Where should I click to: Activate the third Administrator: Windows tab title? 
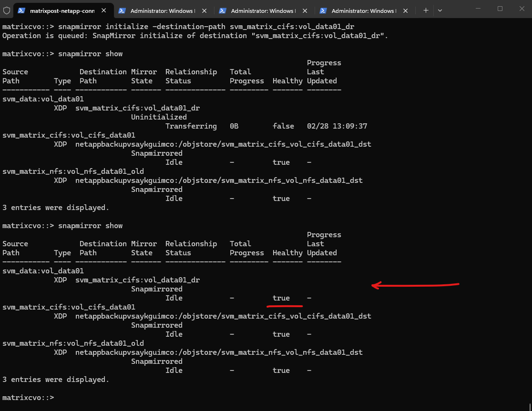[263, 10]
